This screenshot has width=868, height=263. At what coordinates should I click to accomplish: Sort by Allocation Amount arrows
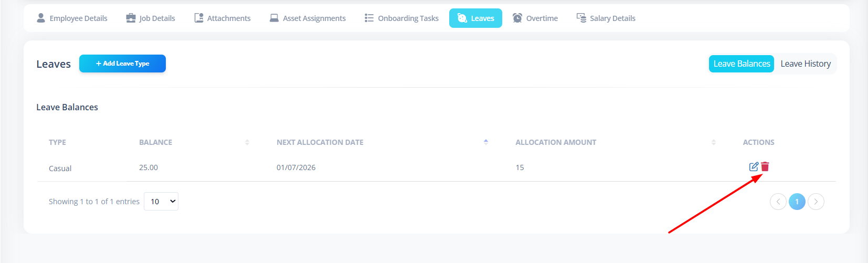coord(714,142)
